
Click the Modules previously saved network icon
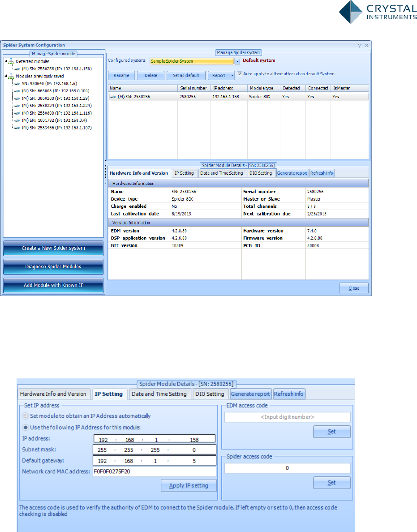click(x=11, y=76)
